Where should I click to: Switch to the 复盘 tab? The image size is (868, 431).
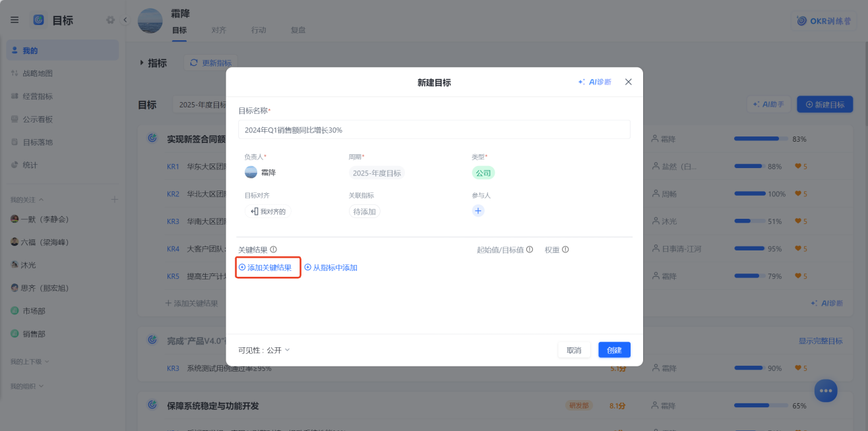[298, 30]
